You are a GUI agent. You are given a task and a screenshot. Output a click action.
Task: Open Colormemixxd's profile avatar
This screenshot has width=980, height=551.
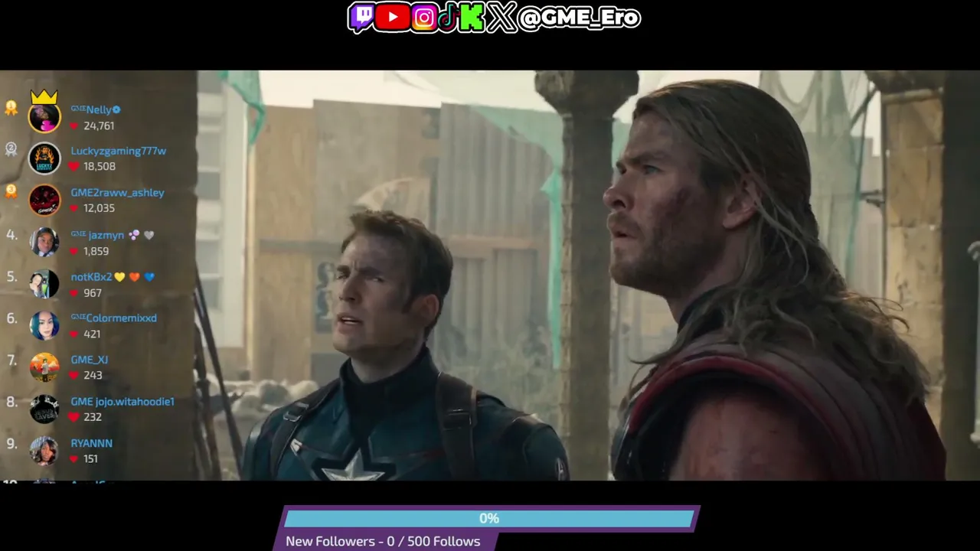pyautogui.click(x=44, y=326)
